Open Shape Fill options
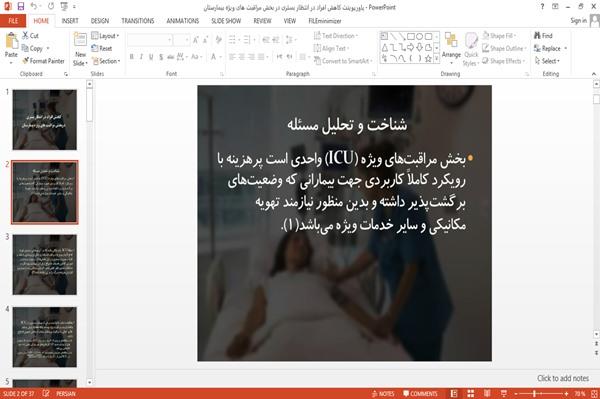Image resolution: width=600 pixels, height=399 pixels. (x=499, y=36)
